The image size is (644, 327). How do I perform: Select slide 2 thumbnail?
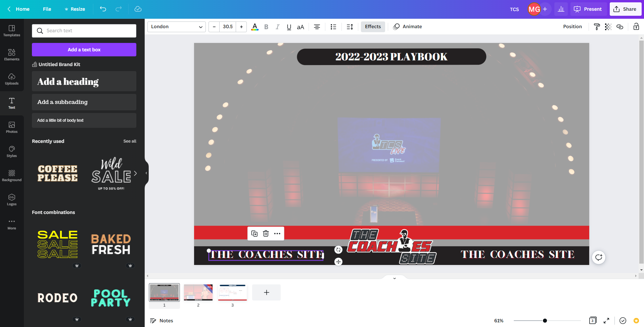(x=198, y=292)
